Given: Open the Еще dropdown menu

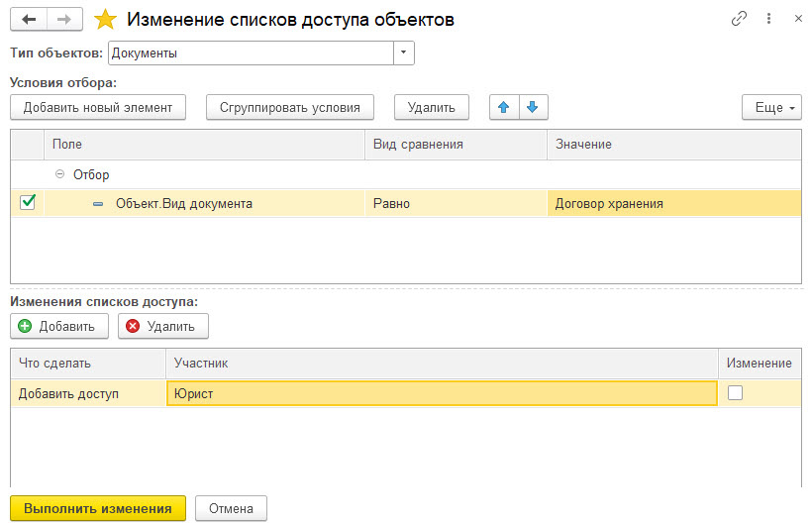Looking at the screenshot, I should 771,107.
